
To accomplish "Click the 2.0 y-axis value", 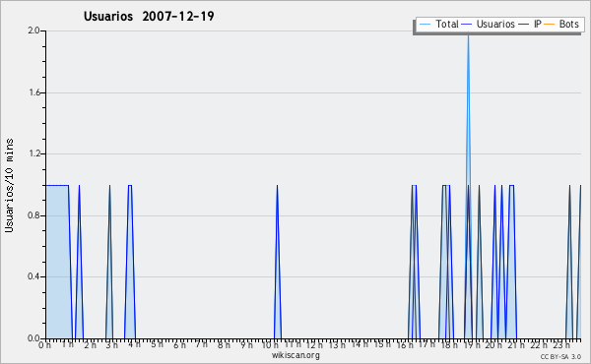I will (x=33, y=30).
